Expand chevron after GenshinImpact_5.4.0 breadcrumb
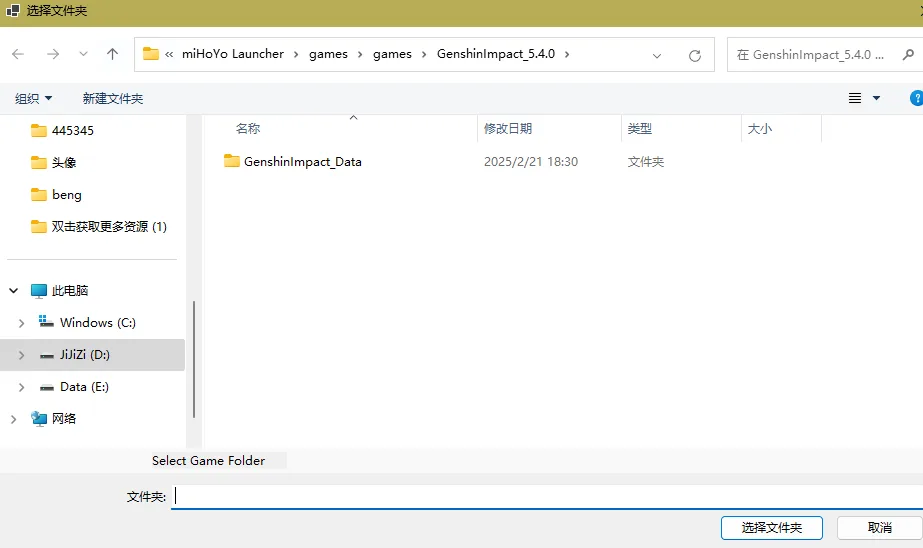The image size is (923, 548). (567, 54)
